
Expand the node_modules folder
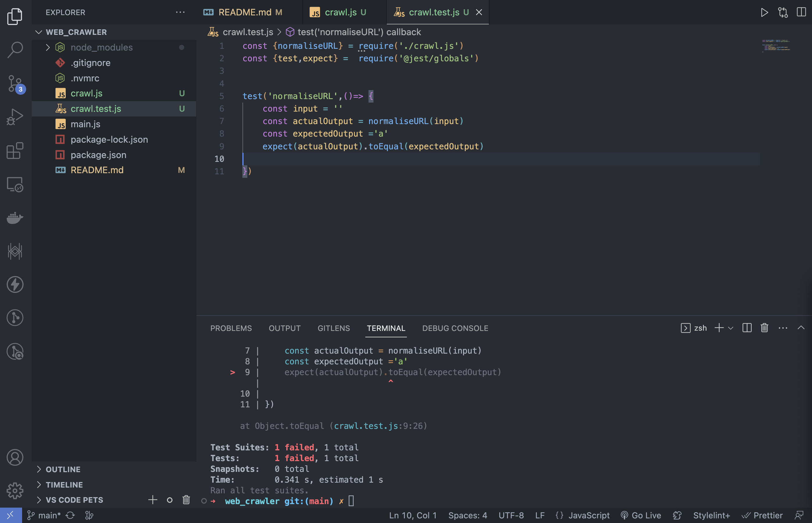tap(101, 47)
